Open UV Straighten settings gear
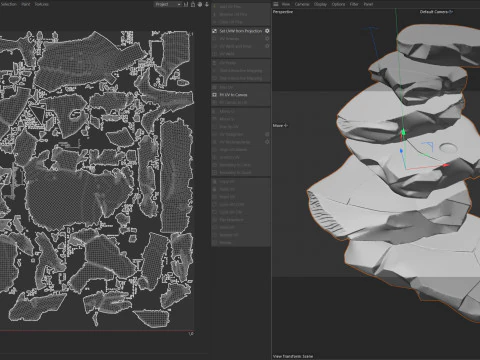The image size is (480, 360). (x=267, y=134)
